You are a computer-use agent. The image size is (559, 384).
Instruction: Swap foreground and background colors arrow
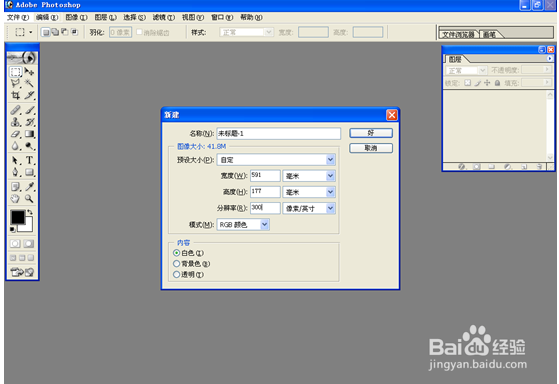coord(30,212)
